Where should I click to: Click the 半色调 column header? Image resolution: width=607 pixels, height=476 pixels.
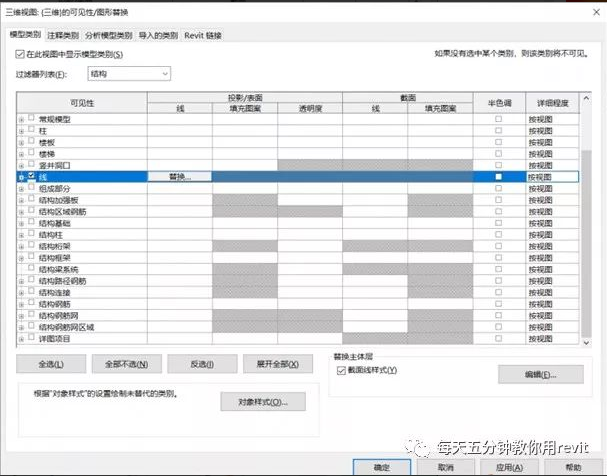point(499,103)
